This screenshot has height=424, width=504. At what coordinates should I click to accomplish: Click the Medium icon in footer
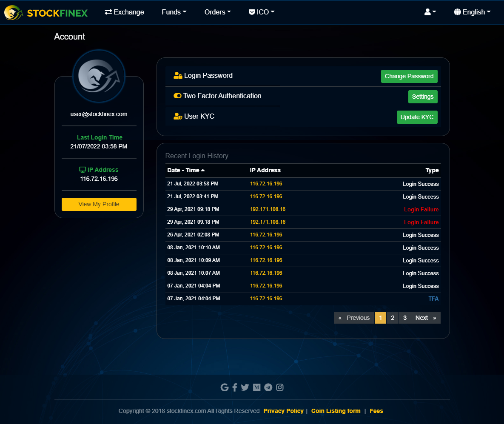point(256,387)
